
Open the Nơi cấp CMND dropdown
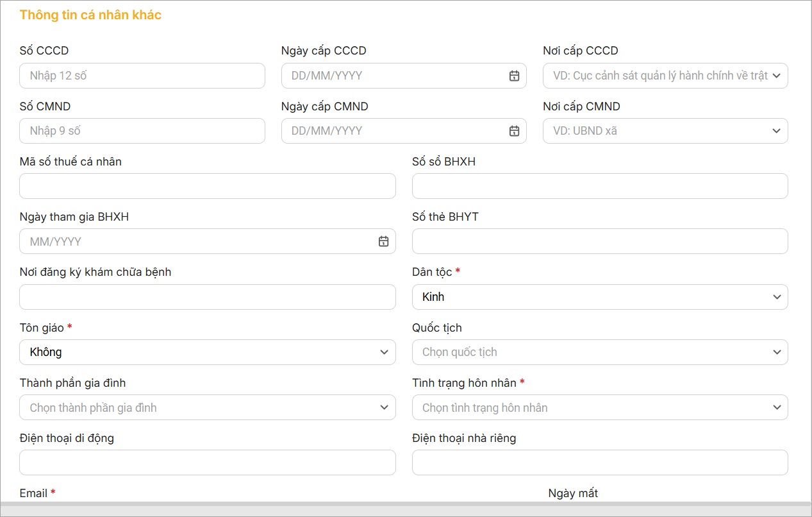point(665,131)
